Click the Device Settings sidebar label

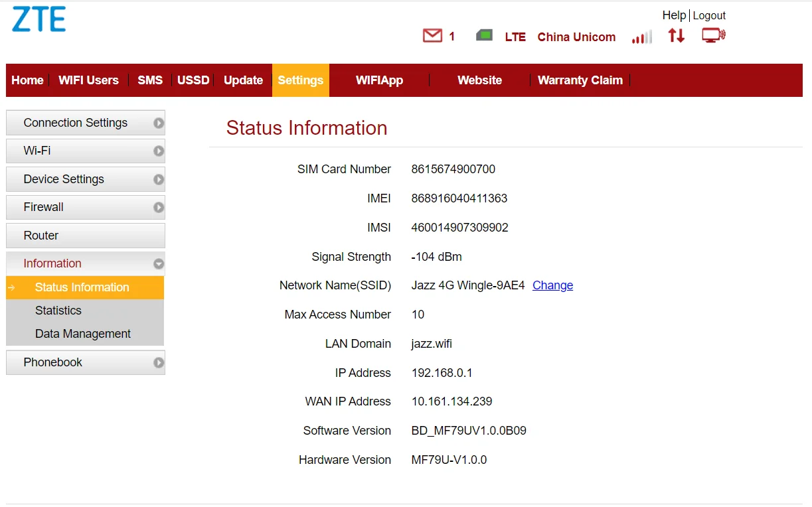point(64,179)
